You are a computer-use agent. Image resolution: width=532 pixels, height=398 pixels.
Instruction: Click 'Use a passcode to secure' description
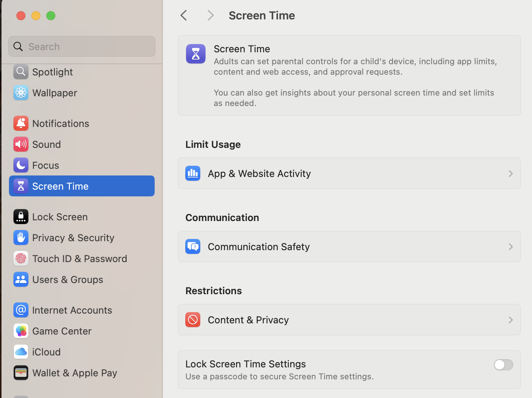(x=279, y=376)
